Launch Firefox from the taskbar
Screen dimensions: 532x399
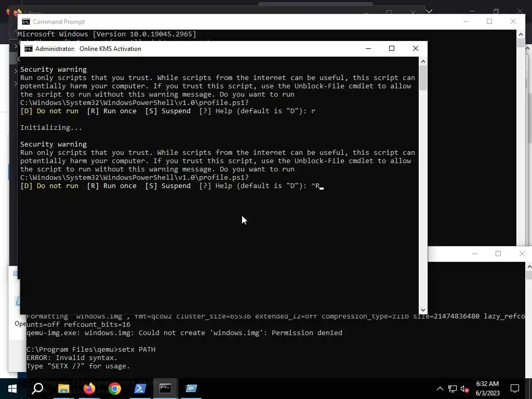[89, 389]
